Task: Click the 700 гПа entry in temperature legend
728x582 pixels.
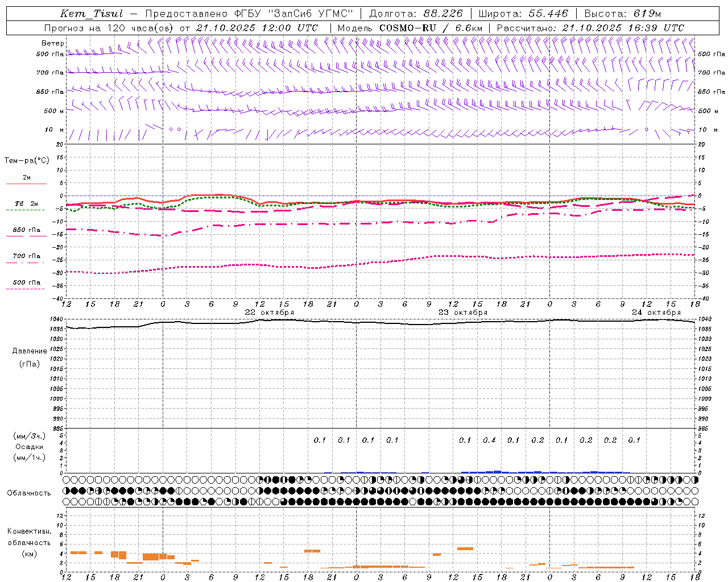Action: click(26, 256)
